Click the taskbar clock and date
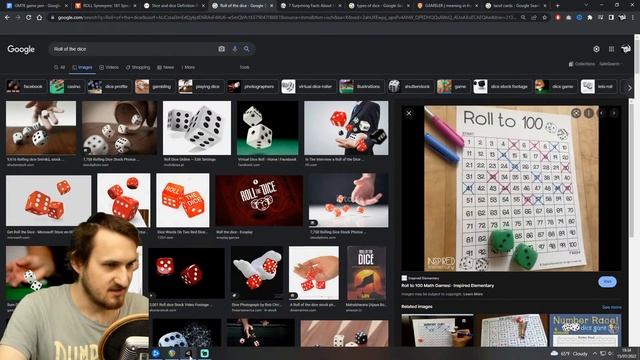Viewport: 640px width, 360px height. (x=627, y=353)
